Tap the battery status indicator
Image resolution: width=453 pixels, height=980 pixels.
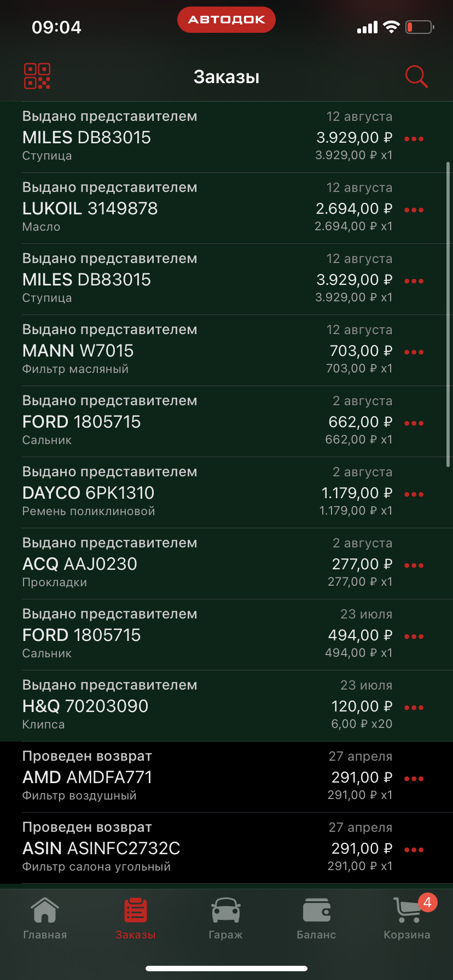point(419,27)
